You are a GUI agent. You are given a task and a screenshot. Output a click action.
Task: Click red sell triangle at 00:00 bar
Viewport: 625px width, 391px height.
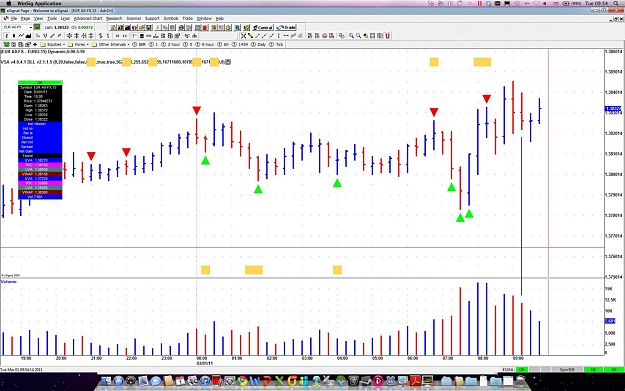tap(197, 110)
